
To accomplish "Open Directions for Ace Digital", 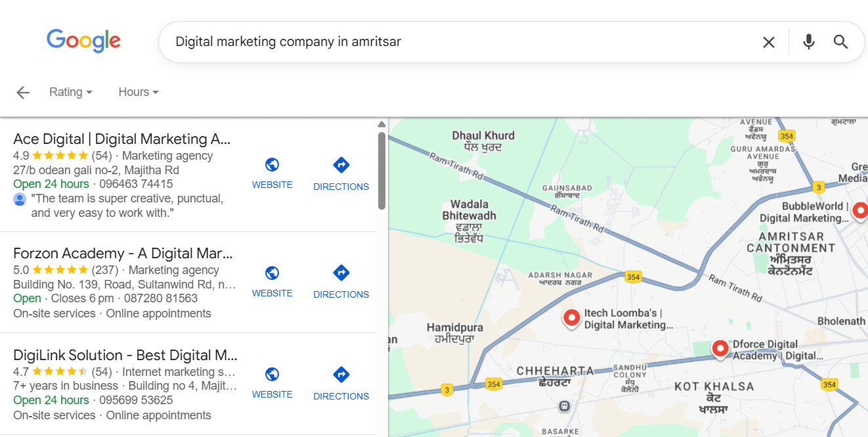I will click(341, 165).
